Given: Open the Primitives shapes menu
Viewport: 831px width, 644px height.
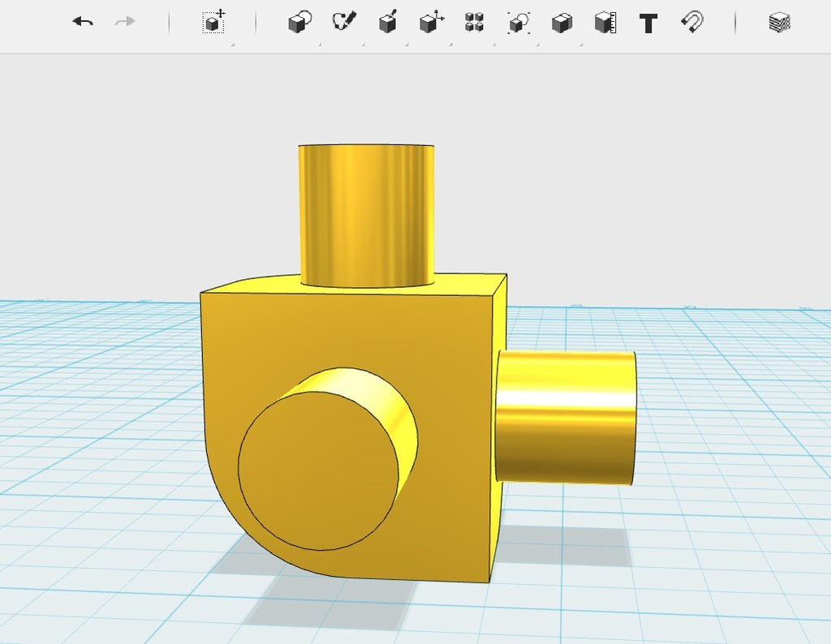Looking at the screenshot, I should 300,22.
